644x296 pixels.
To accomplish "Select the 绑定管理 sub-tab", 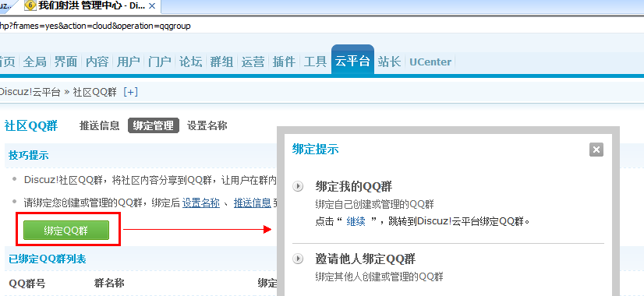I will coord(153,125).
